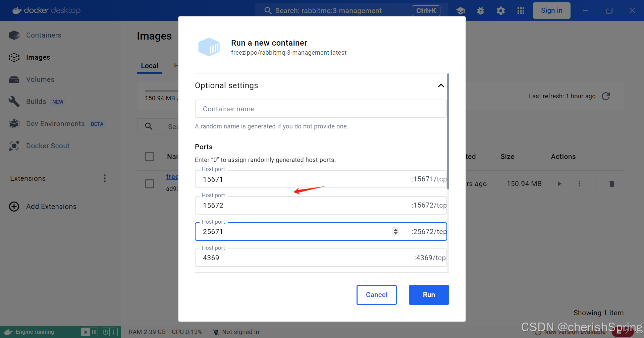Viewport: 644px width, 338px height.
Task: Open the Troubleshoot bug icon
Action: (481, 11)
